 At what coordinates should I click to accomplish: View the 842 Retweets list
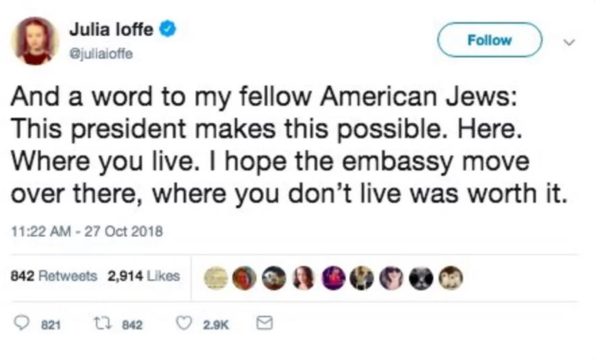pyautogui.click(x=54, y=275)
